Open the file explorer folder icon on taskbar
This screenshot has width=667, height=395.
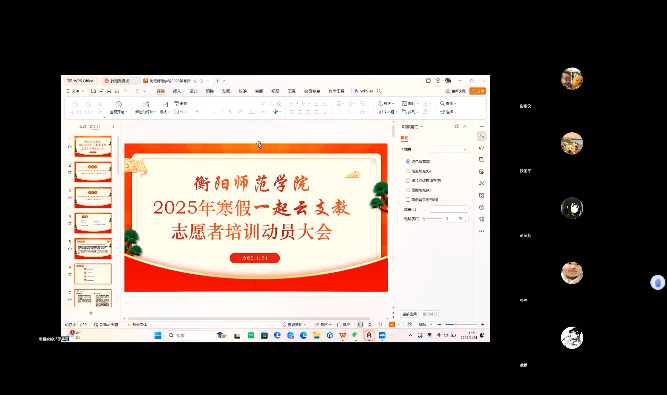316,335
